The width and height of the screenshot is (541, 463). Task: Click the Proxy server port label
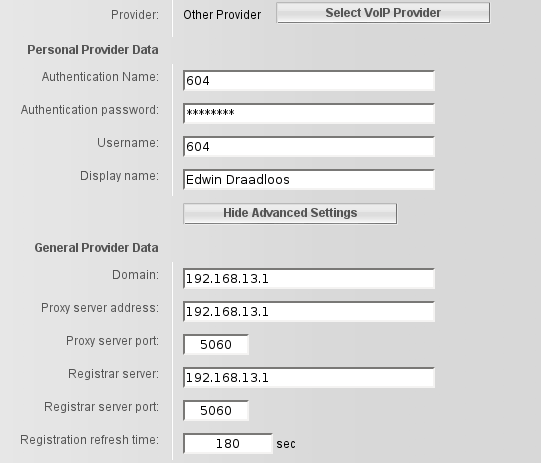[x=112, y=341]
